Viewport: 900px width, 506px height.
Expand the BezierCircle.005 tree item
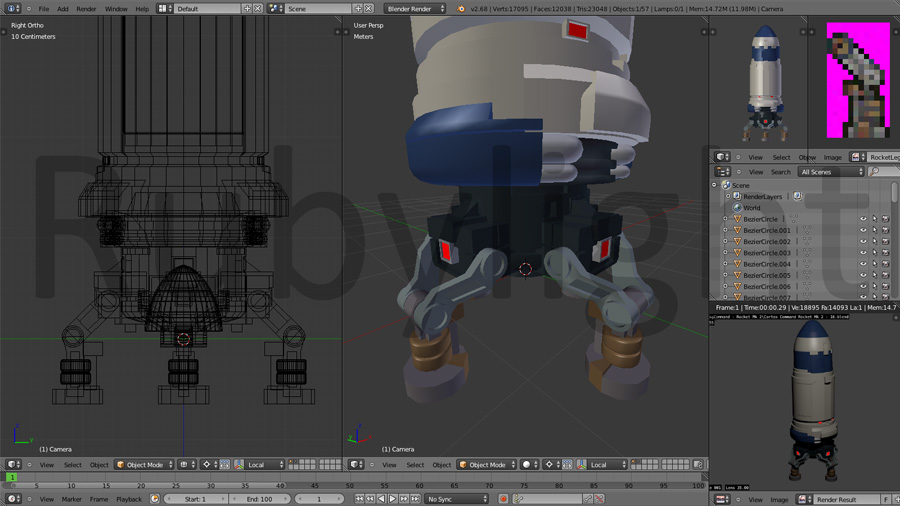726,276
